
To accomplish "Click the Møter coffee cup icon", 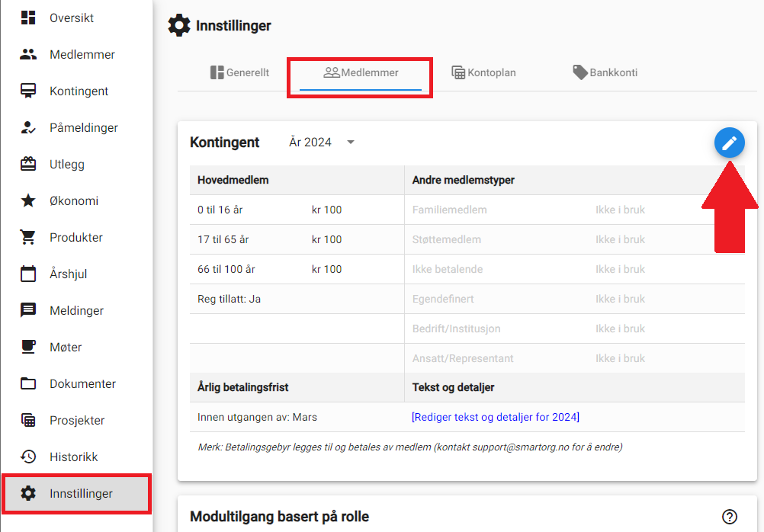I will tap(28, 346).
